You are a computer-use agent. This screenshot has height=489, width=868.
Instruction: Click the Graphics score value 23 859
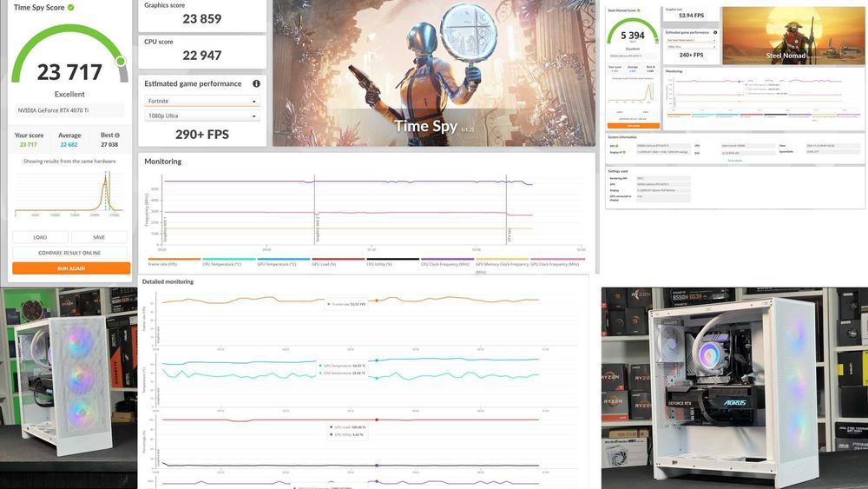(202, 19)
